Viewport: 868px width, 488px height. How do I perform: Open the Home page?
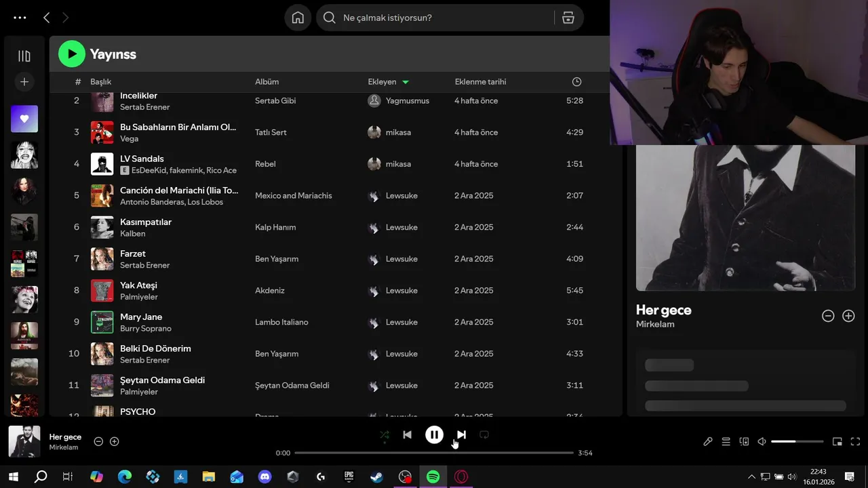pyautogui.click(x=298, y=18)
